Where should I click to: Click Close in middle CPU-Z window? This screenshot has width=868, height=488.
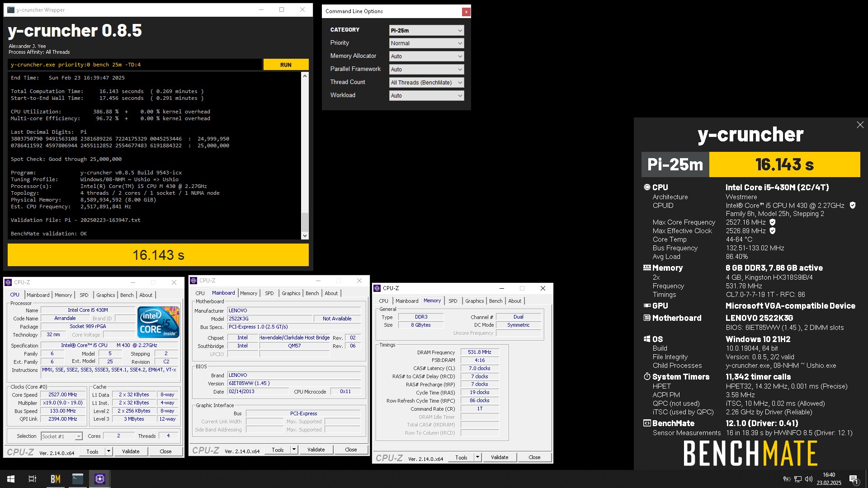click(351, 450)
